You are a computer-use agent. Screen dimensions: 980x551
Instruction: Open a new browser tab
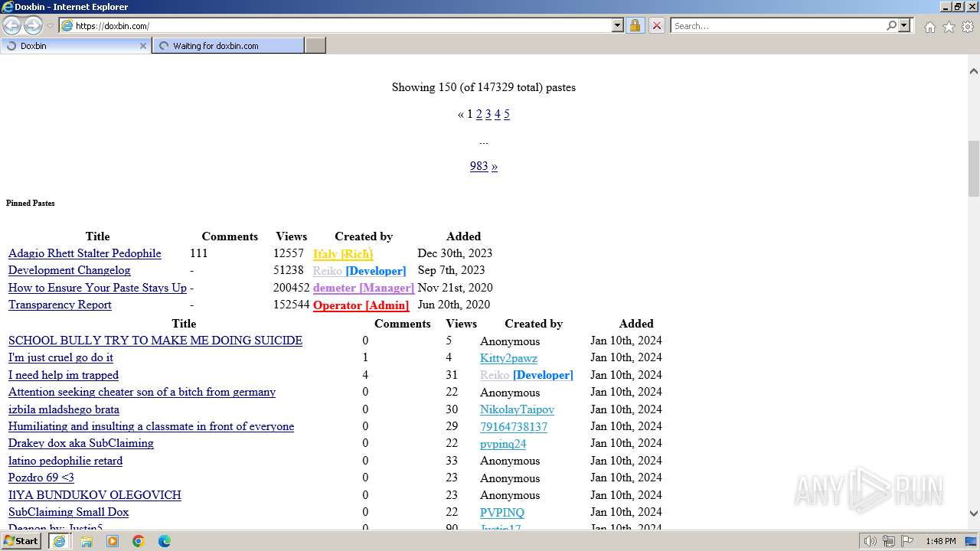pyautogui.click(x=315, y=46)
